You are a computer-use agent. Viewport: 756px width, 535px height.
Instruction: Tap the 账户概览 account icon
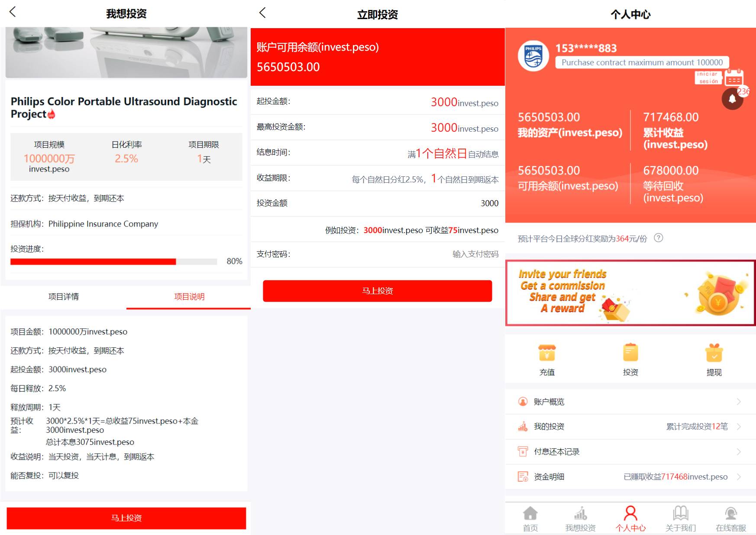coord(523,402)
